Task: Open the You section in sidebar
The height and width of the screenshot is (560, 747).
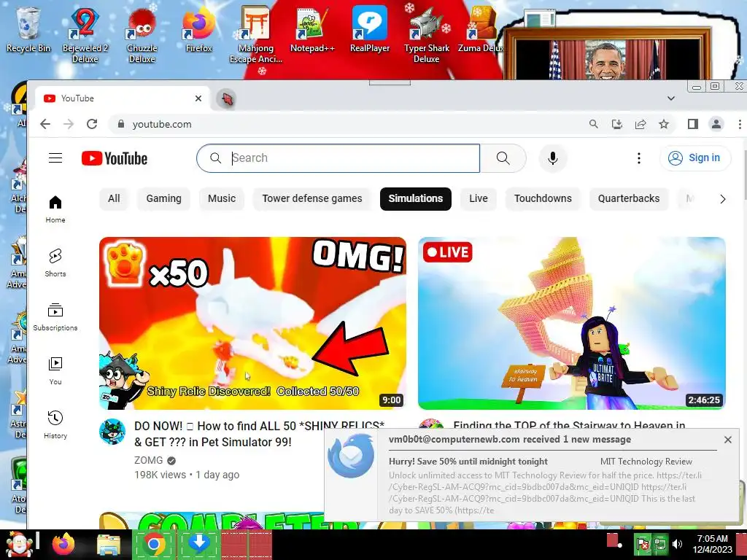Action: (x=55, y=371)
